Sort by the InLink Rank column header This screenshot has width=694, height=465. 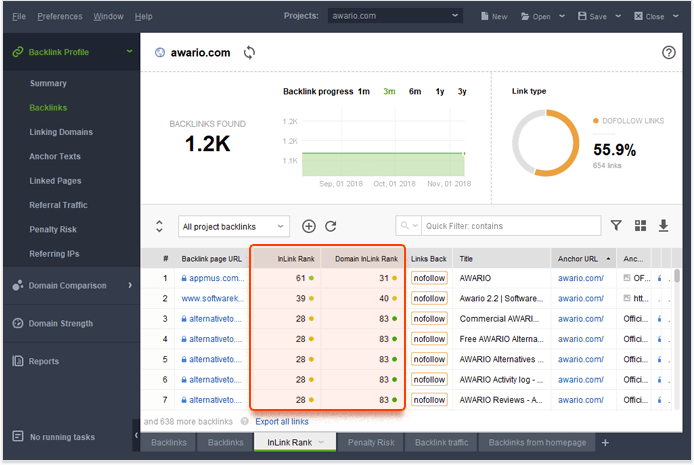tap(286, 259)
